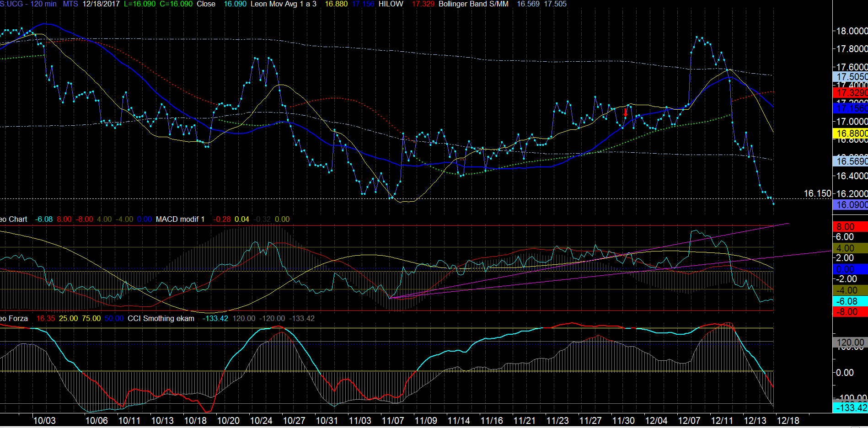The image size is (868, 428).
Task: Click the '10/31' date on time axis
Action: tap(327, 421)
